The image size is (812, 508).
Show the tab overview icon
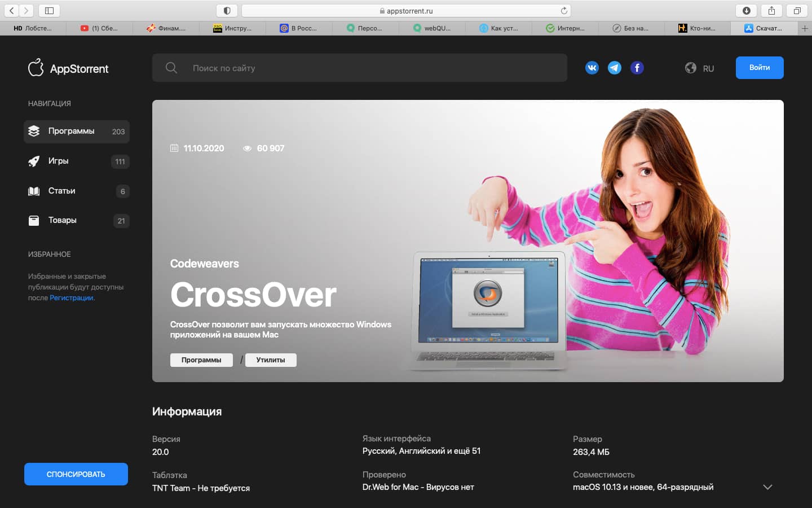click(797, 11)
